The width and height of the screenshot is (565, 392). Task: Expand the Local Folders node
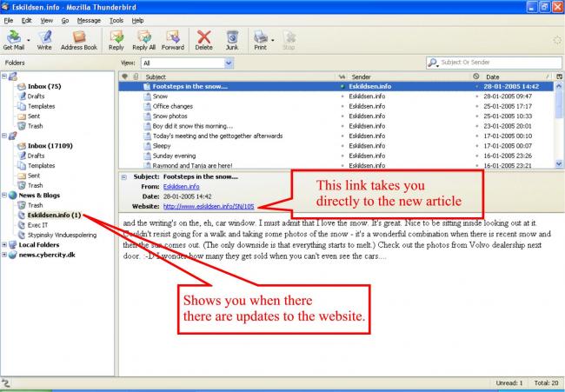coord(4,245)
